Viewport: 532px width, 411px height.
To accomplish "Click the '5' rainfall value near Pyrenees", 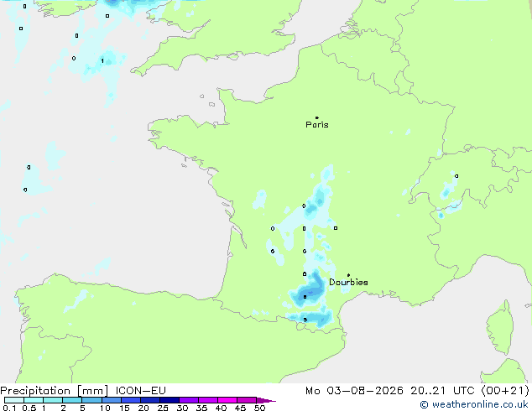I will pos(305,320).
